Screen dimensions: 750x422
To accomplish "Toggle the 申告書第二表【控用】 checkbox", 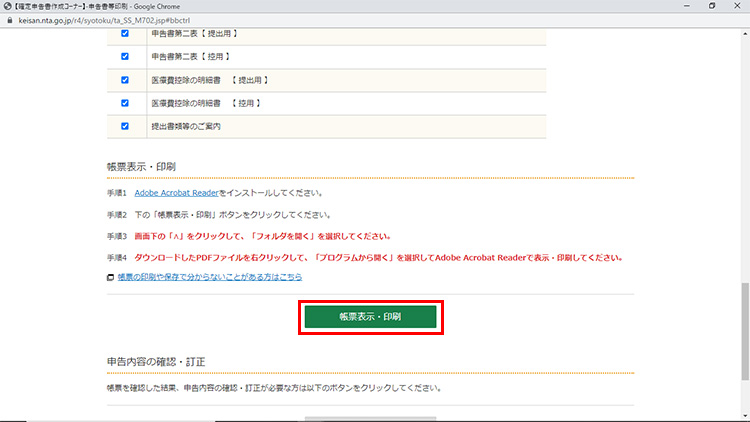I will point(125,56).
